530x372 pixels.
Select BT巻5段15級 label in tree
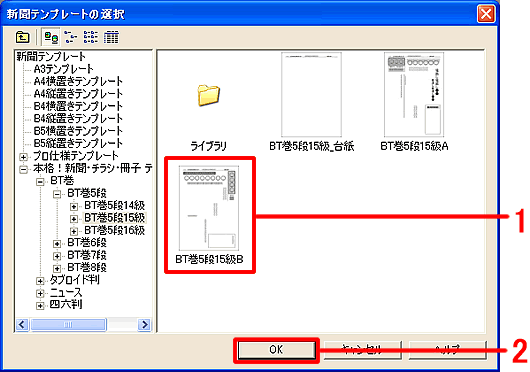coord(115,218)
